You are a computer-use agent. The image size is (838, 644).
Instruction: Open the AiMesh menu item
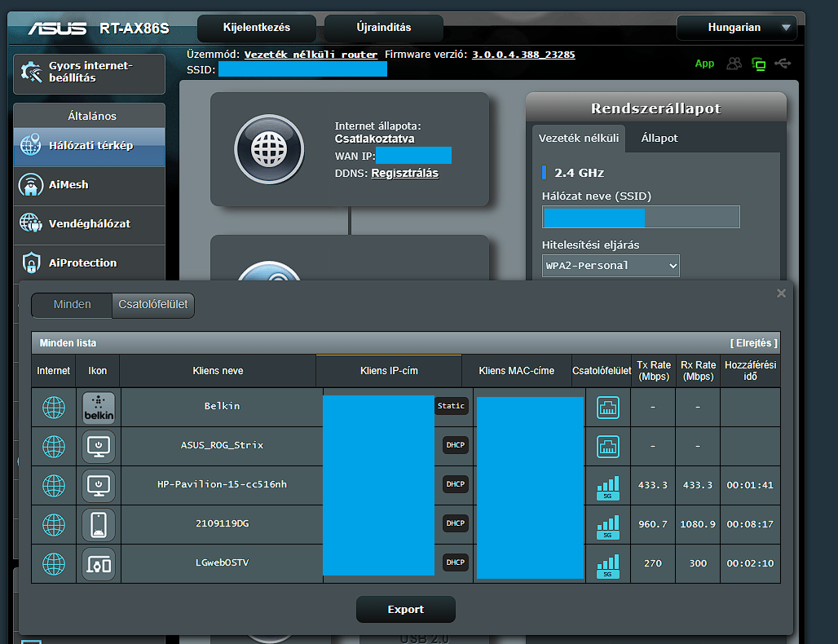click(x=89, y=185)
